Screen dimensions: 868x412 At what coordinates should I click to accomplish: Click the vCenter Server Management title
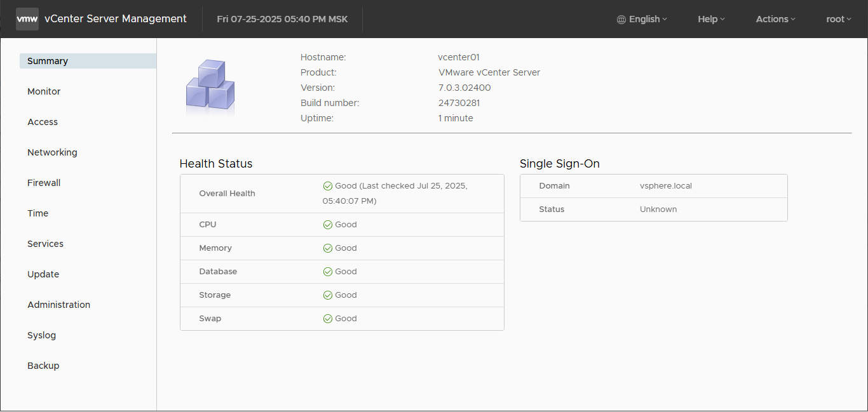coord(116,19)
